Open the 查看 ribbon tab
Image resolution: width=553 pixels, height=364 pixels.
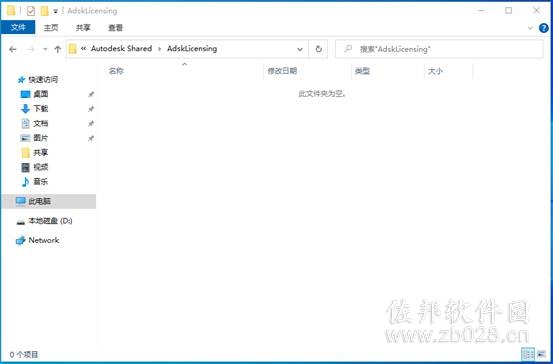115,28
